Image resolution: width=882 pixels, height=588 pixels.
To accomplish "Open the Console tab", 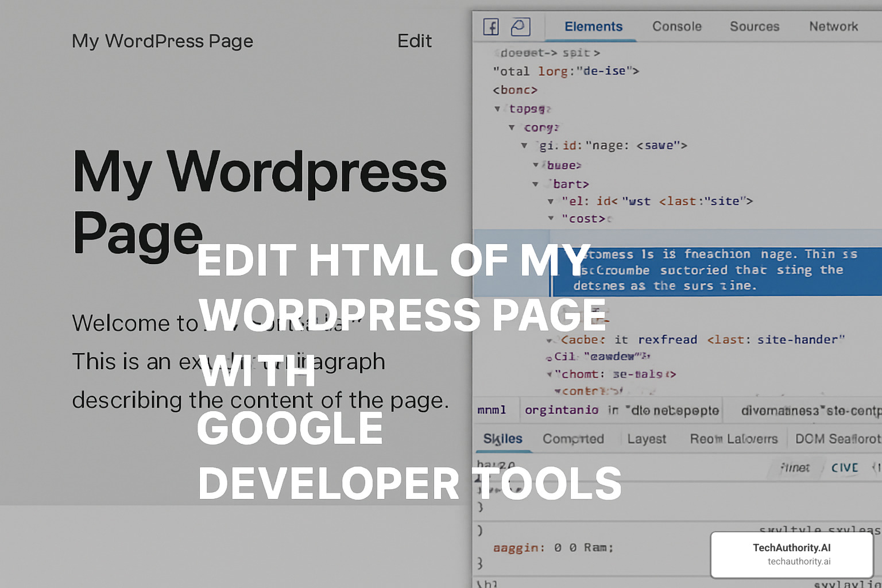I will [676, 26].
